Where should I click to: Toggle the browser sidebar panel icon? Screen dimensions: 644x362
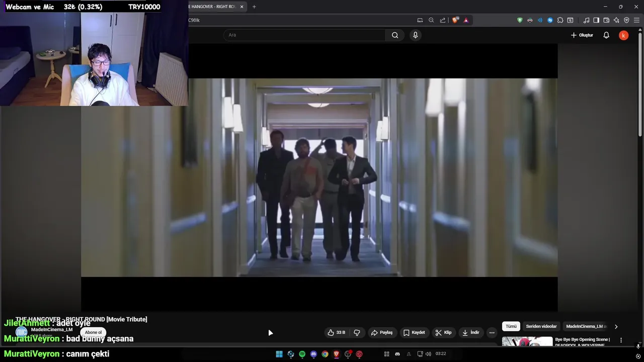pos(596,20)
